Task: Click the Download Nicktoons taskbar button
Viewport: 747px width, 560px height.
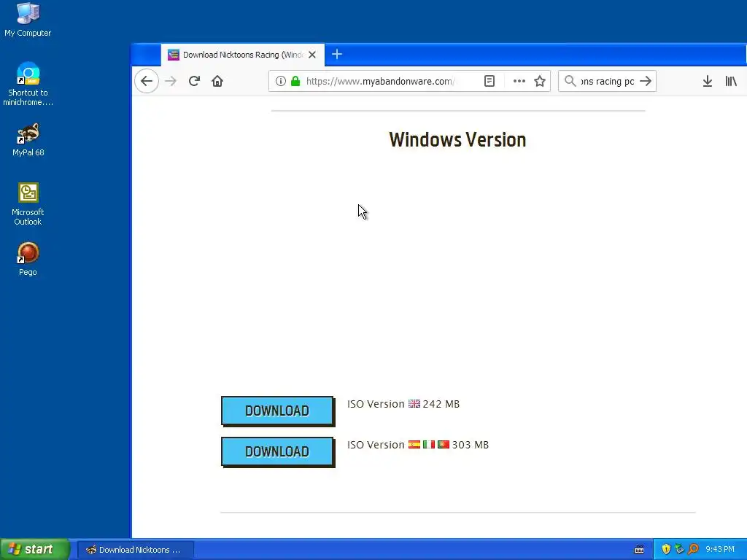Action: click(135, 550)
